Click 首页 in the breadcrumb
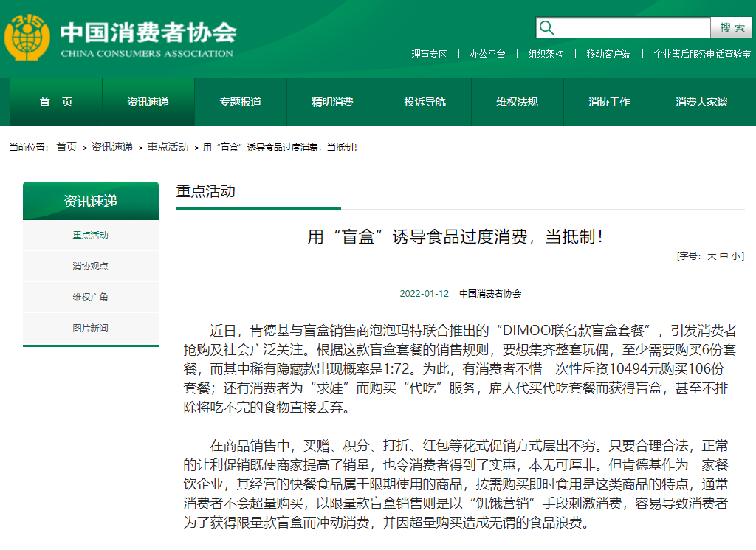The width and height of the screenshot is (756, 550). (x=66, y=147)
